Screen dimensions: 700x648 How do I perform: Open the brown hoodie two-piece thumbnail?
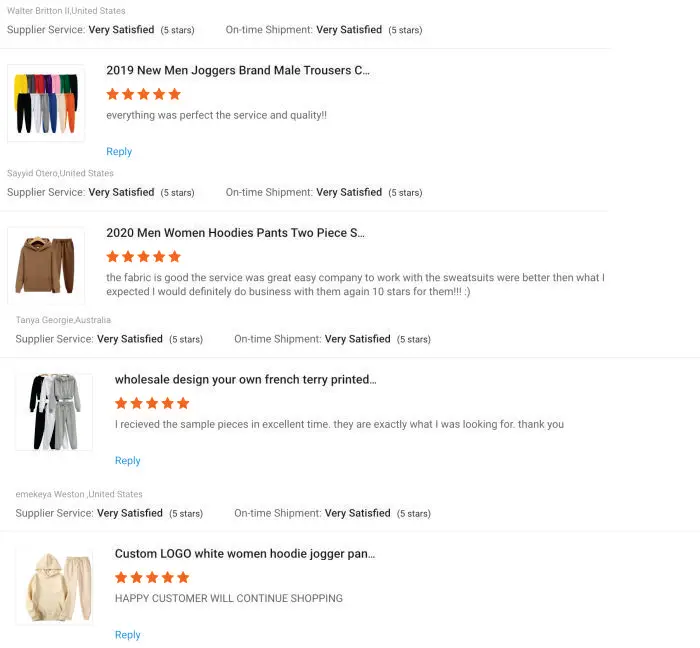coord(46,265)
